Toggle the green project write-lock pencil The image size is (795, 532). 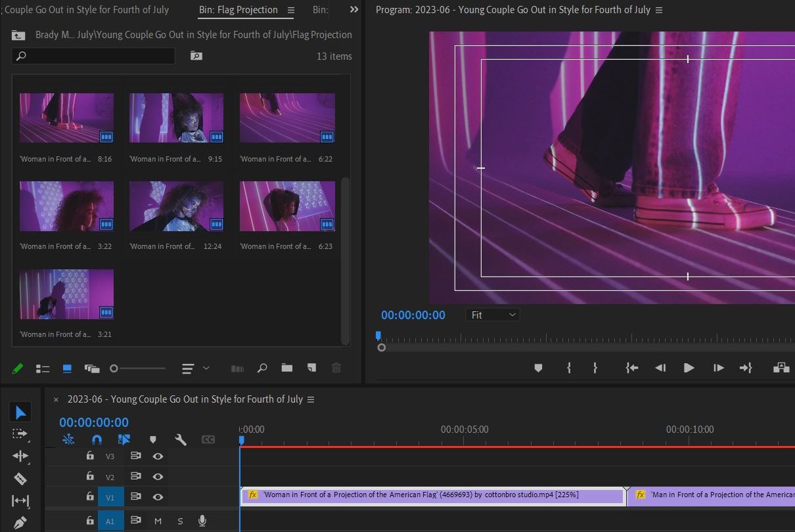tap(18, 368)
